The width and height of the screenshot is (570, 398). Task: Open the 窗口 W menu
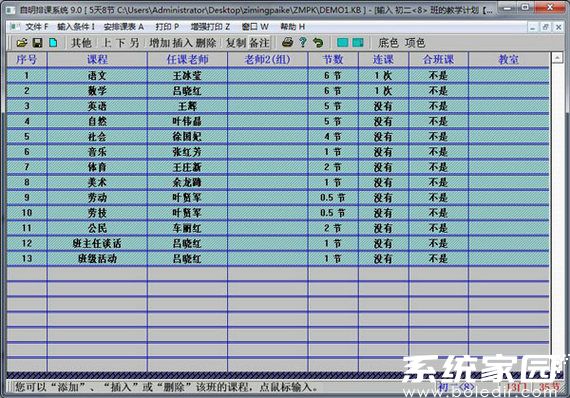pyautogui.click(x=255, y=27)
